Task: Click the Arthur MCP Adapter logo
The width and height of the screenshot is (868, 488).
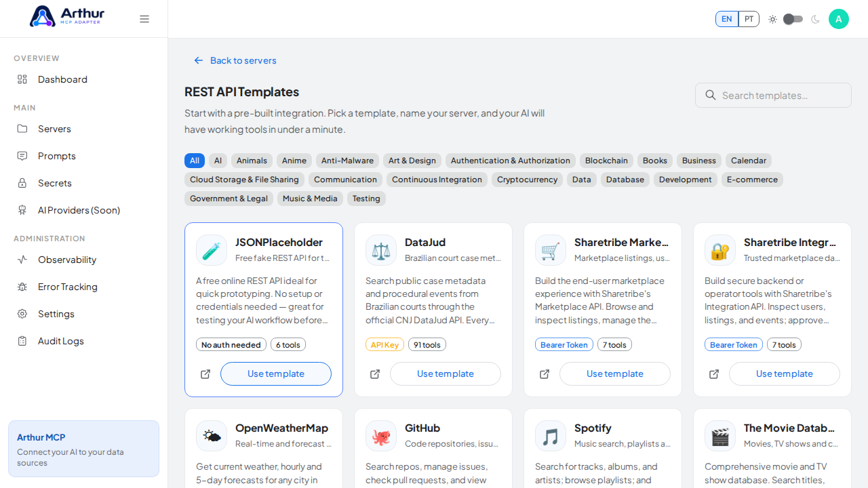Action: point(66,16)
